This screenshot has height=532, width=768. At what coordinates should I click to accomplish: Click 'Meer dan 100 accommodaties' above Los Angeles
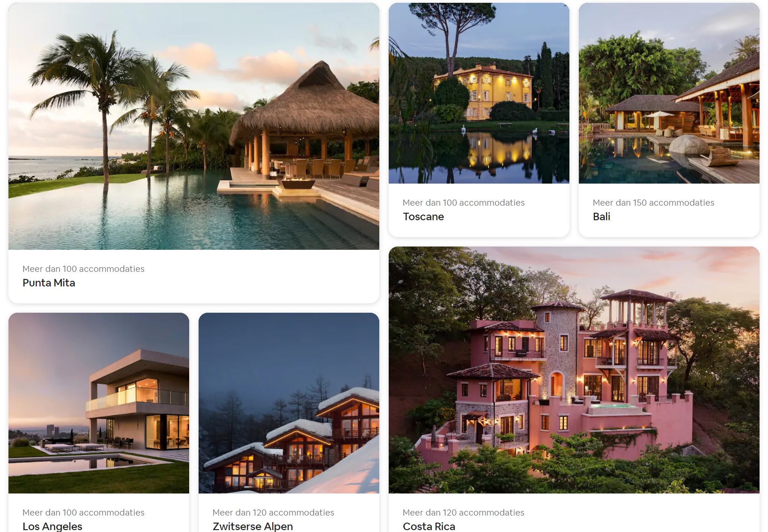pyautogui.click(x=84, y=512)
